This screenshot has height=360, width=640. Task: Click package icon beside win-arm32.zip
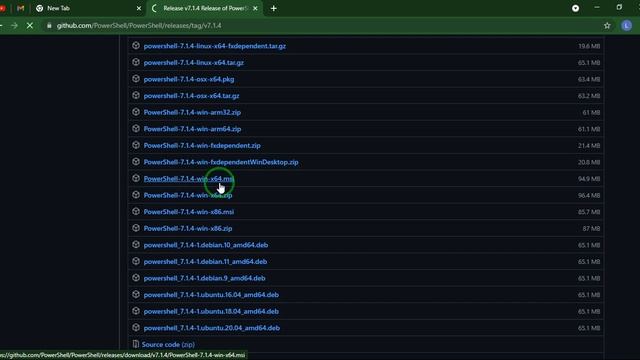136,112
